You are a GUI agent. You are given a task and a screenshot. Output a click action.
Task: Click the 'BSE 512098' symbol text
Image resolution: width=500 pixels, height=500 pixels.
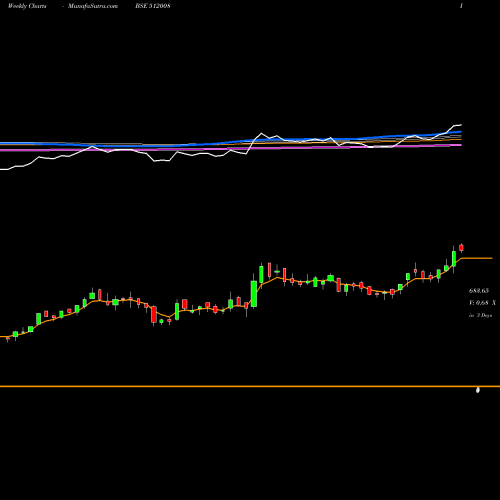pyautogui.click(x=153, y=6)
